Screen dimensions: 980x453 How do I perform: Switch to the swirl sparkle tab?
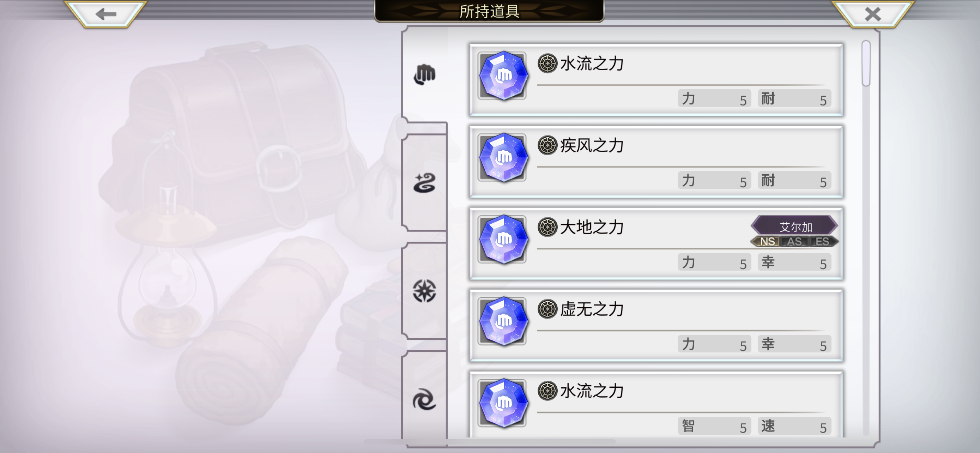pyautogui.click(x=424, y=183)
